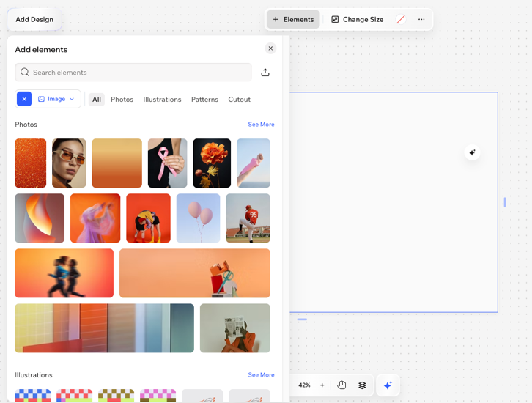Switch to the Illustrations tab

pyautogui.click(x=162, y=100)
